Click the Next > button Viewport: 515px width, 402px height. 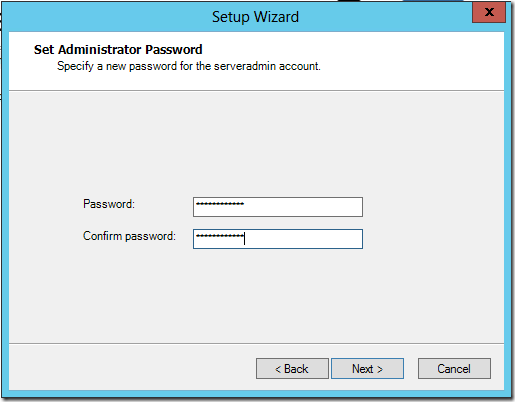[367, 369]
